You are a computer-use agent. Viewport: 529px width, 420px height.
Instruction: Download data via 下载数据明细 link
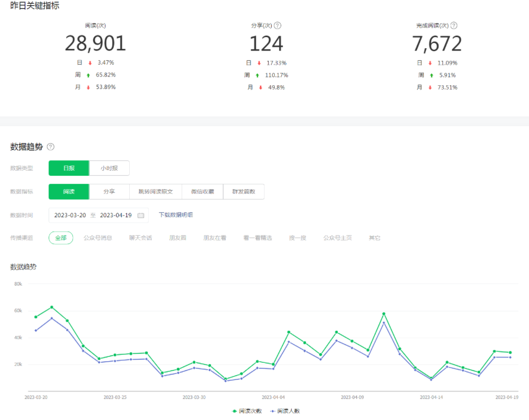pos(176,215)
